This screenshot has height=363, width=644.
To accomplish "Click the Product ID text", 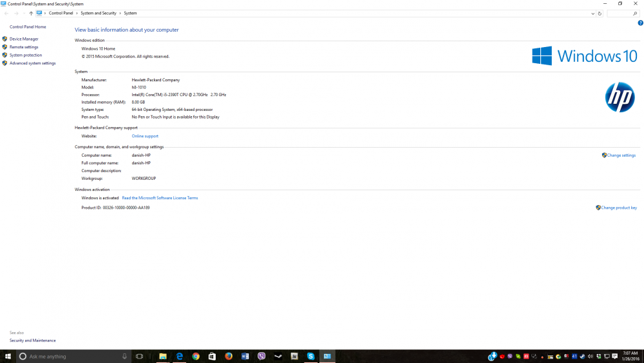I will (115, 208).
